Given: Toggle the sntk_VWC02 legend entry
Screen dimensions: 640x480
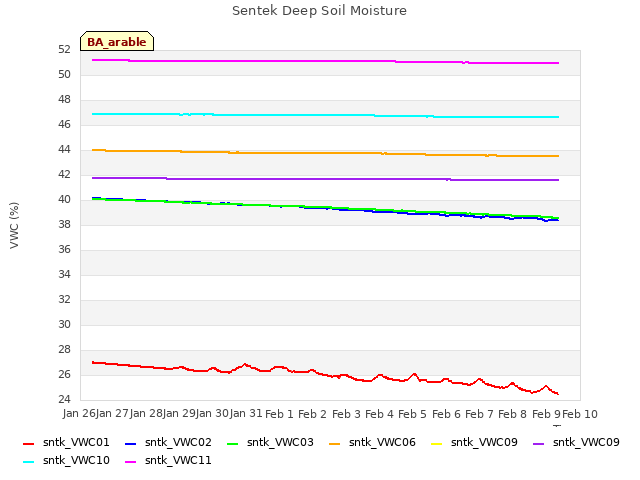Looking at the screenshot, I should [168, 442].
